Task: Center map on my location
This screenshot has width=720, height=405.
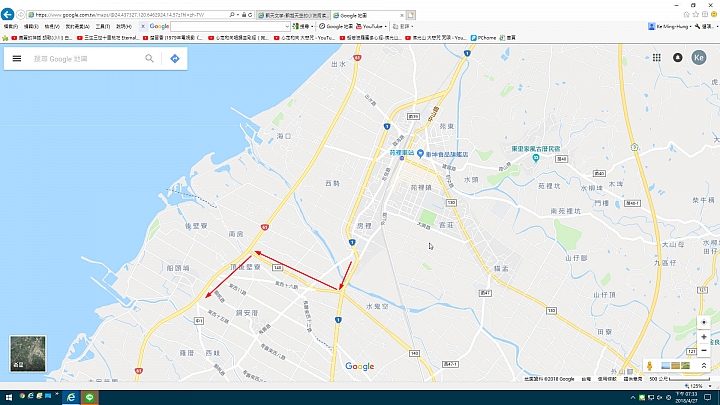Action: click(x=703, y=322)
